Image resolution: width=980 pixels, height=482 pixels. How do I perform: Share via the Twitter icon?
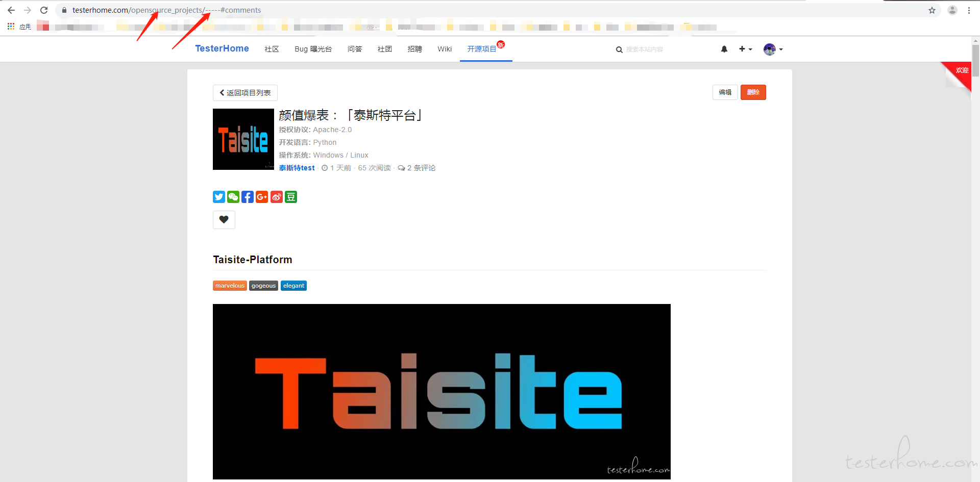click(x=219, y=197)
